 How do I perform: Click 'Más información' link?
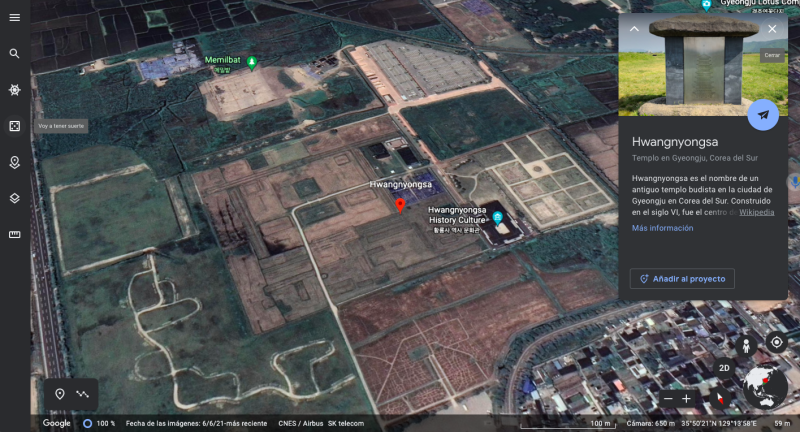pyautogui.click(x=662, y=228)
